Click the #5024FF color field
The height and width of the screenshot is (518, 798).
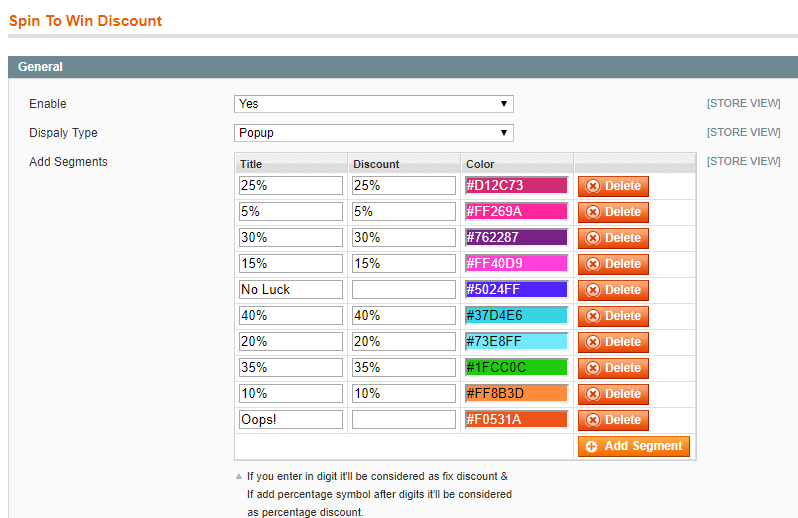click(515, 290)
